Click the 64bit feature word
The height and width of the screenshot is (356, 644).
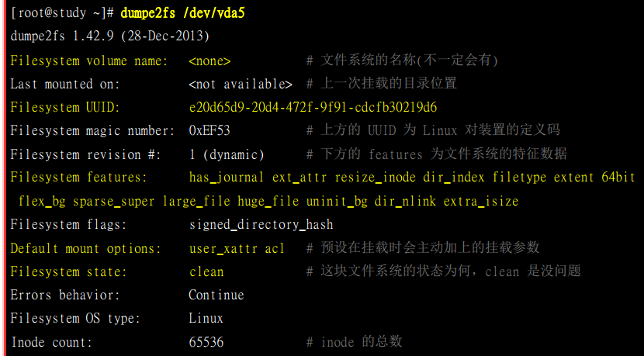[618, 178]
